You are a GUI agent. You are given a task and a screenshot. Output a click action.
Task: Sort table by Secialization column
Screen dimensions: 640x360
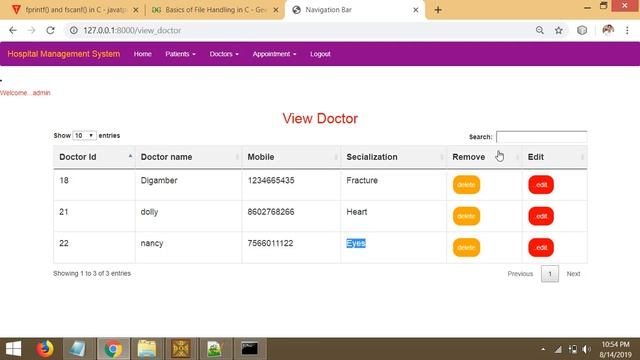click(393, 157)
